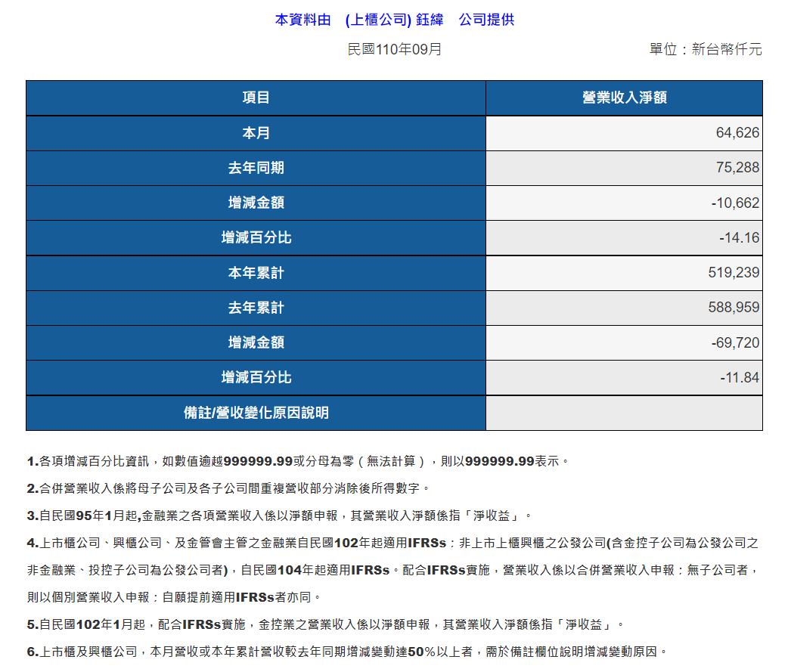
Task: Click the 營業收入淨額 column header
Action: click(x=624, y=98)
